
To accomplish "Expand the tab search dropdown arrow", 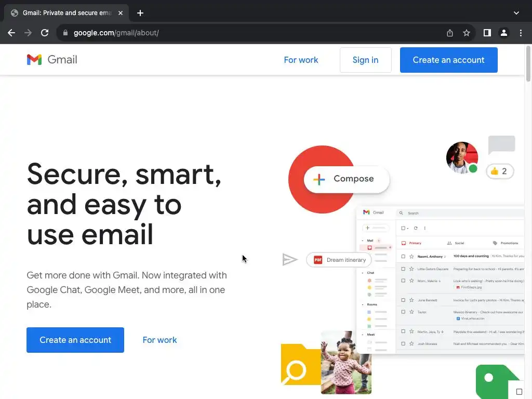I will [516, 13].
